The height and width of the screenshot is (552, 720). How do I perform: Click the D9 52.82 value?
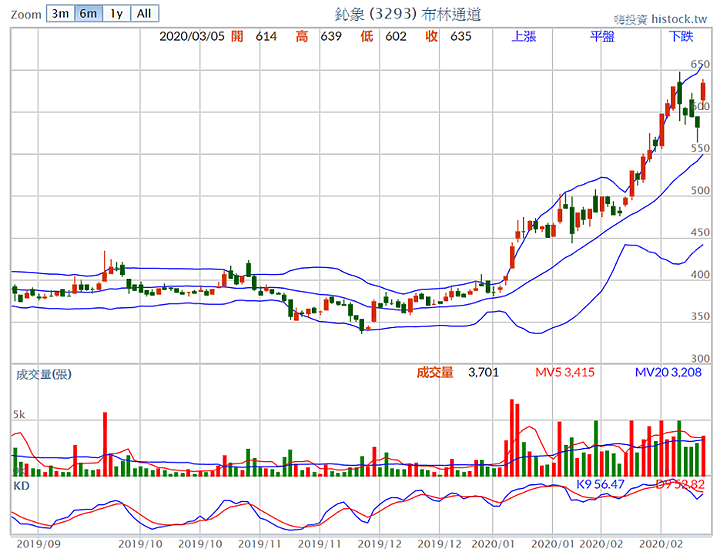point(680,484)
